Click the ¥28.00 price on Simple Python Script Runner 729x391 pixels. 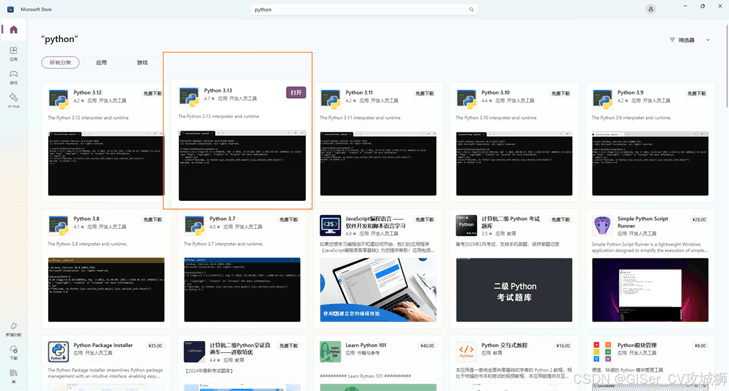[699, 219]
